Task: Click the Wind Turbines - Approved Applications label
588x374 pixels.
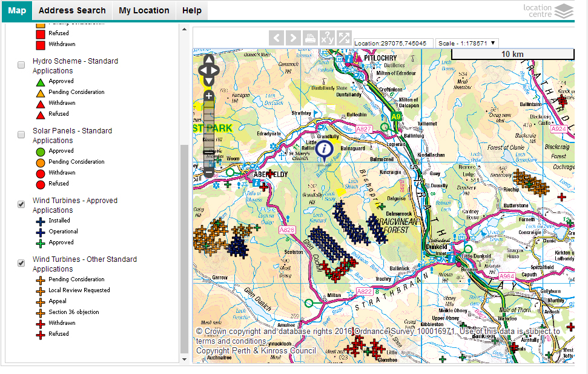Action: tap(75, 205)
